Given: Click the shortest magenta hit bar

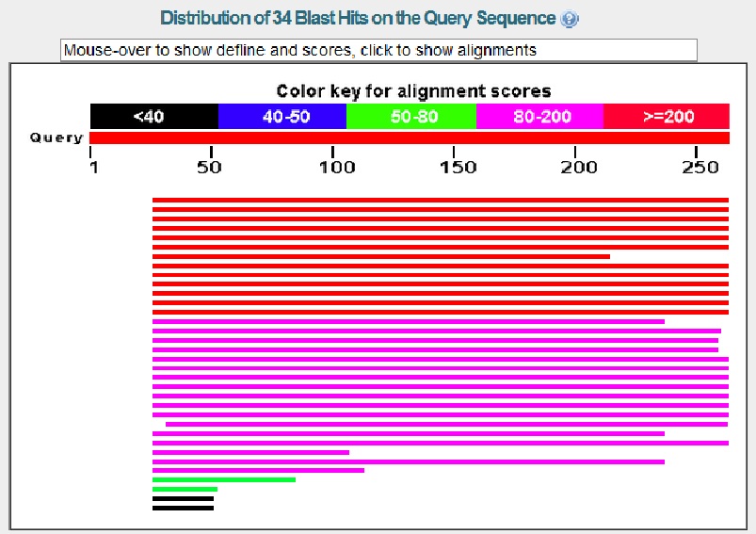Looking at the screenshot, I should [250, 452].
